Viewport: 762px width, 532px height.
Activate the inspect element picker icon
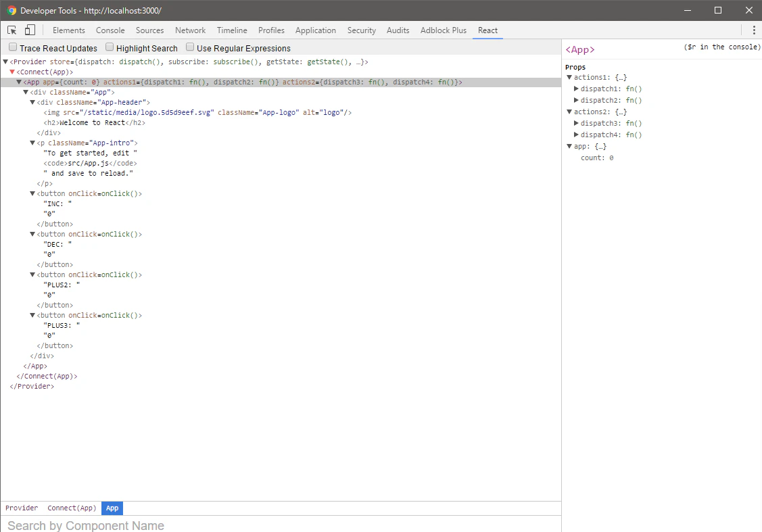coord(12,30)
